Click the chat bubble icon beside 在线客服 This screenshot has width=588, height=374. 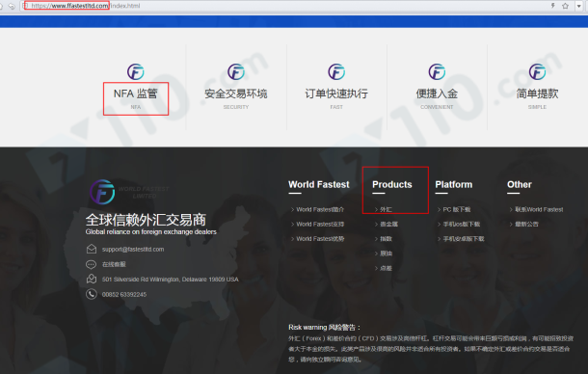[92, 264]
